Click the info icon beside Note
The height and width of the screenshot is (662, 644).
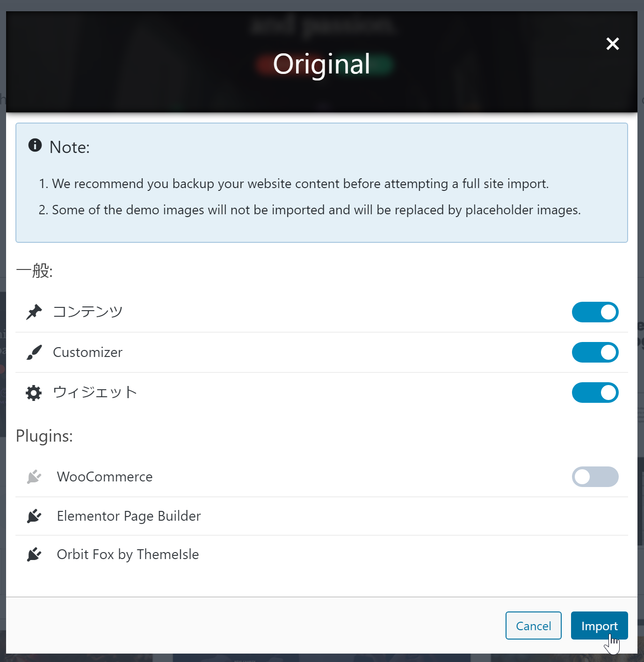(x=35, y=145)
